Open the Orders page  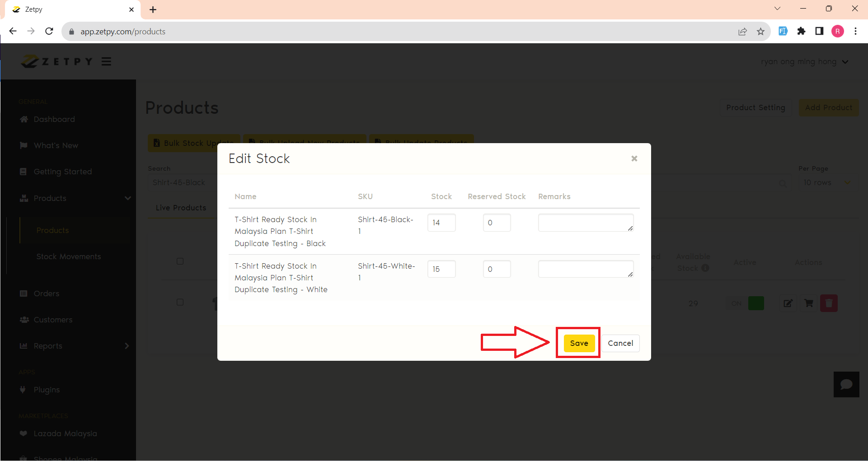click(x=46, y=293)
